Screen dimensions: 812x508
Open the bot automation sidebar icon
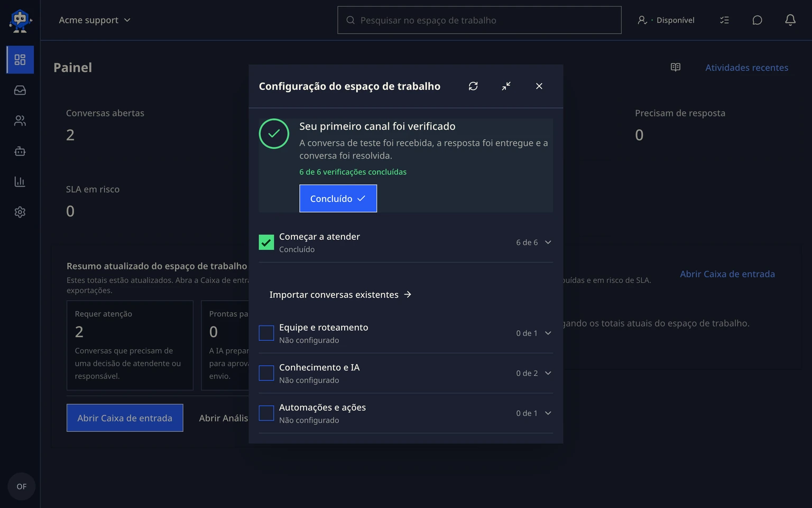[x=20, y=151]
